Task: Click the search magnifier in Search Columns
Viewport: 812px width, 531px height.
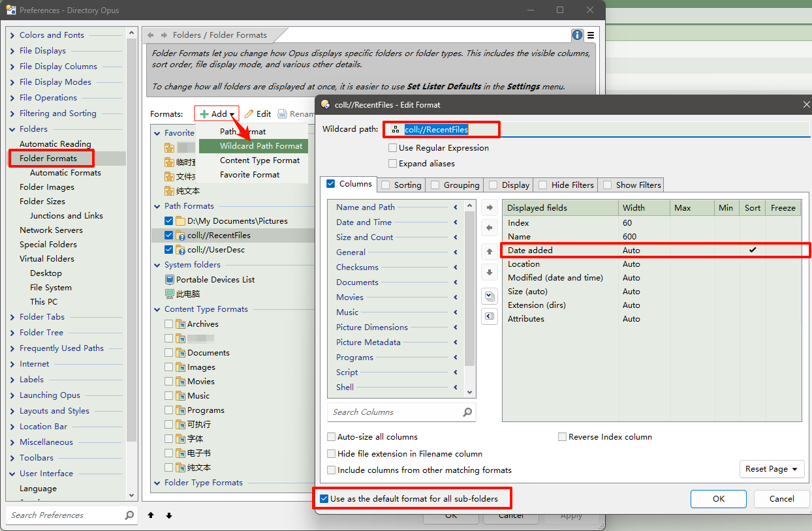Action: click(x=467, y=412)
